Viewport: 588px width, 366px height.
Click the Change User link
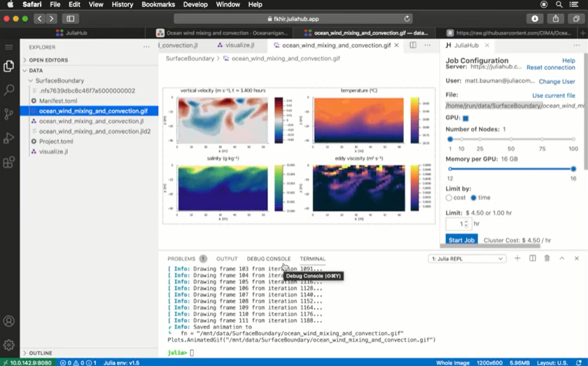point(557,81)
